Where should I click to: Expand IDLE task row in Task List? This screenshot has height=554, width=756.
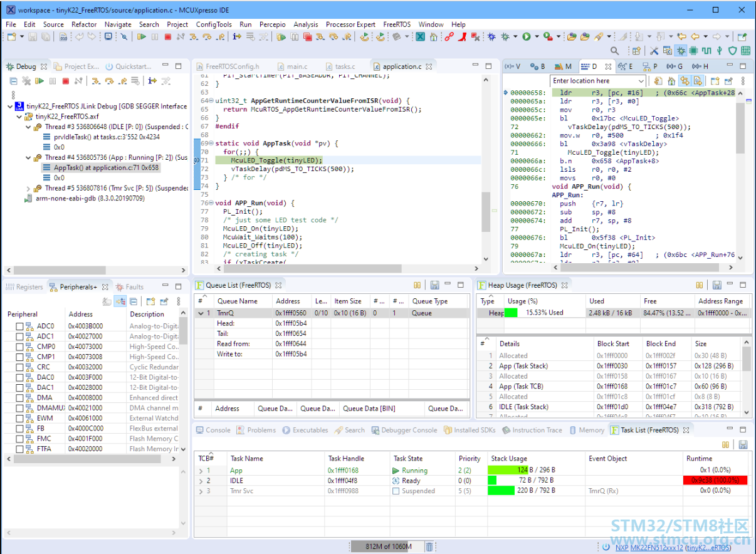click(201, 481)
